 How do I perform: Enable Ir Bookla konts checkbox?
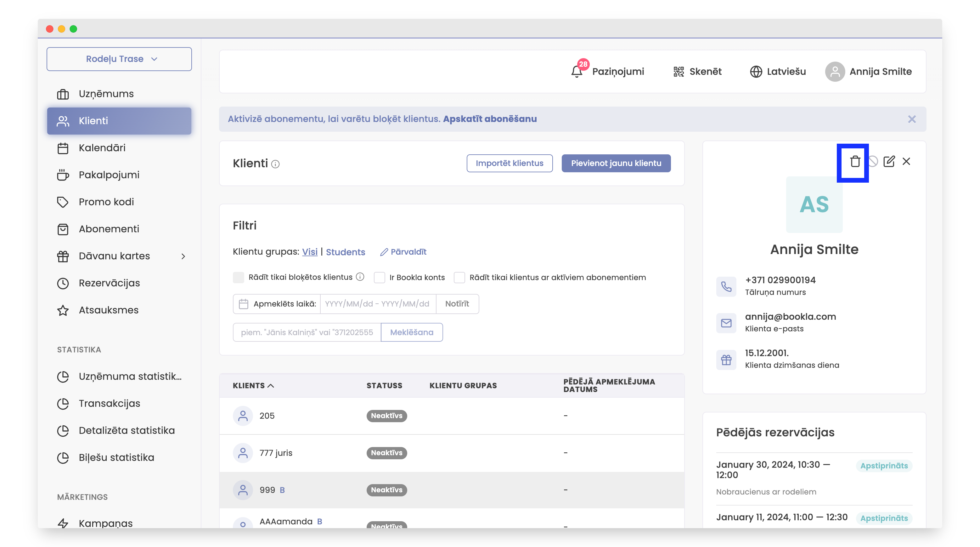coord(379,278)
